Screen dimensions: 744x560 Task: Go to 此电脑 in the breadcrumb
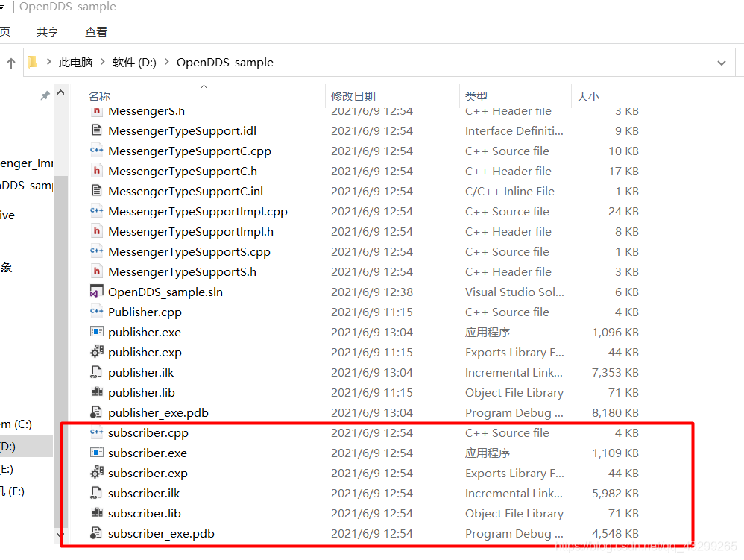pos(75,62)
